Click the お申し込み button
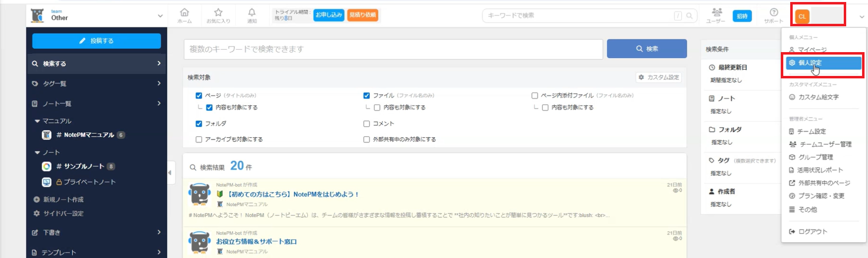Image resolution: width=868 pixels, height=258 pixels. (x=328, y=15)
